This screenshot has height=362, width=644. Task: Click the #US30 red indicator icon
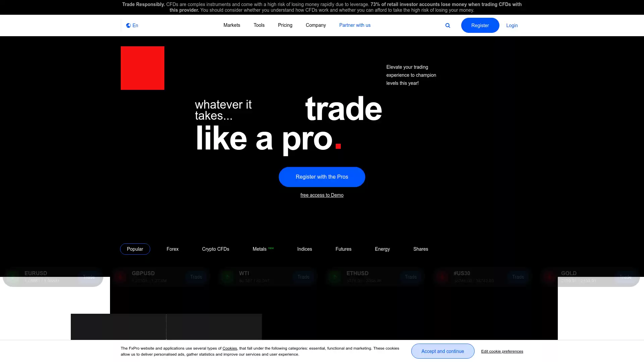[x=442, y=276]
